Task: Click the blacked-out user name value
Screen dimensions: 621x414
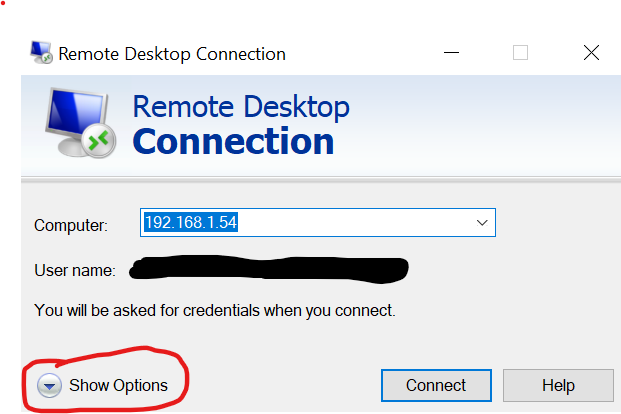Action: click(269, 269)
